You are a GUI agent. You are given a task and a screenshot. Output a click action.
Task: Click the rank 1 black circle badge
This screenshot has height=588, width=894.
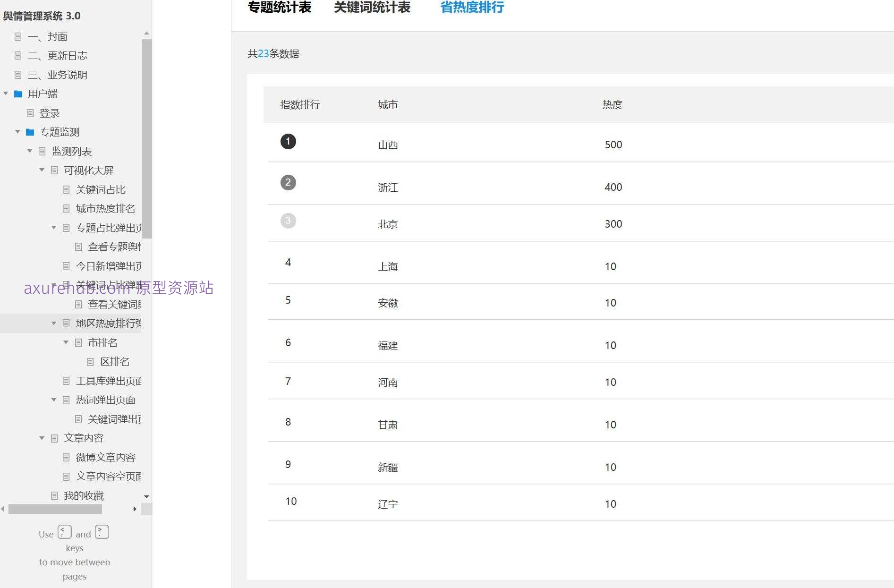(x=288, y=142)
